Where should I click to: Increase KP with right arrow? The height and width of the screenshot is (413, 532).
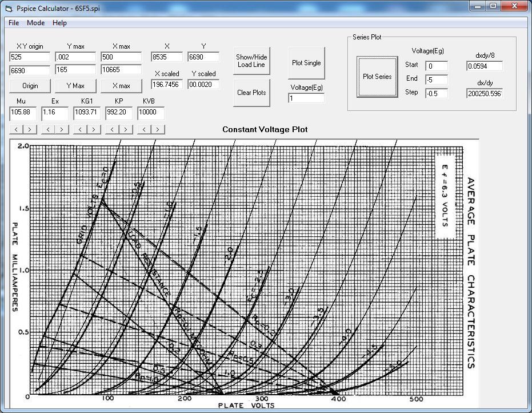click(x=126, y=129)
